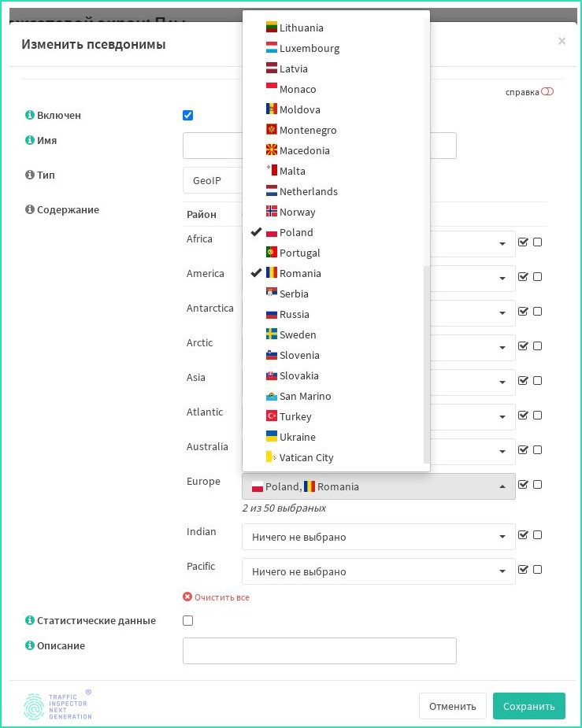The width and height of the screenshot is (582, 728).
Task: Select all countries icon in Europe row
Action: click(x=523, y=484)
